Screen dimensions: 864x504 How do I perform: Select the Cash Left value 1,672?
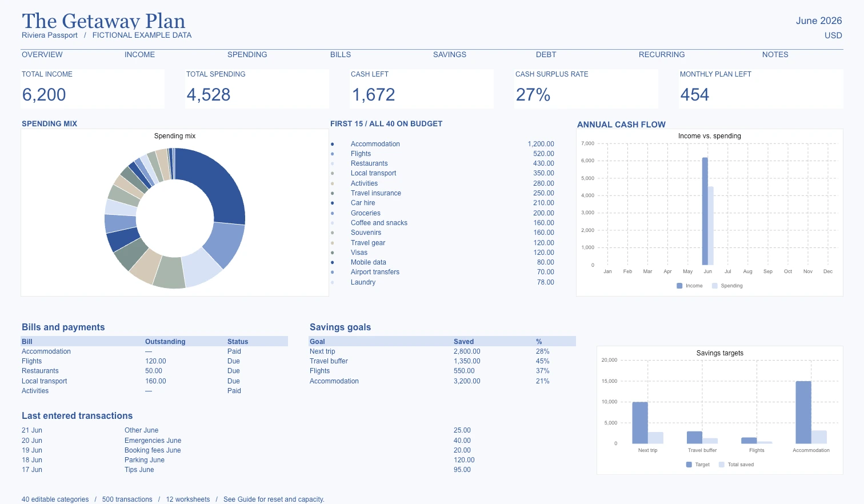373,95
